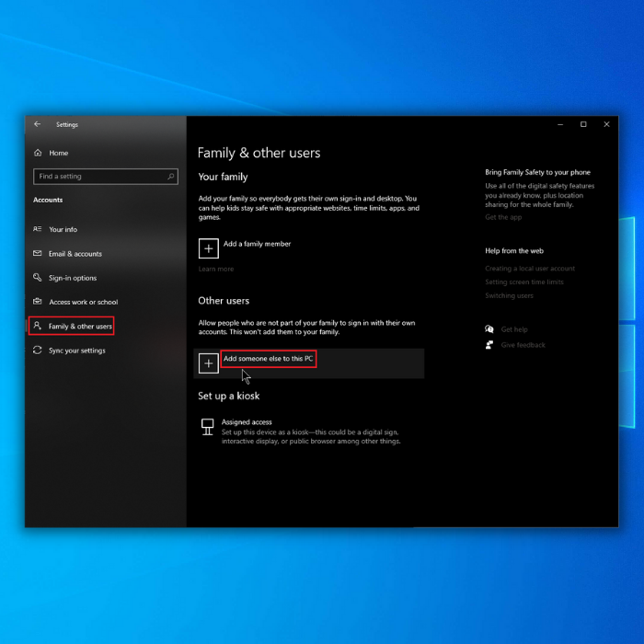Open Sync your settings page
644x644 pixels.
tap(76, 351)
